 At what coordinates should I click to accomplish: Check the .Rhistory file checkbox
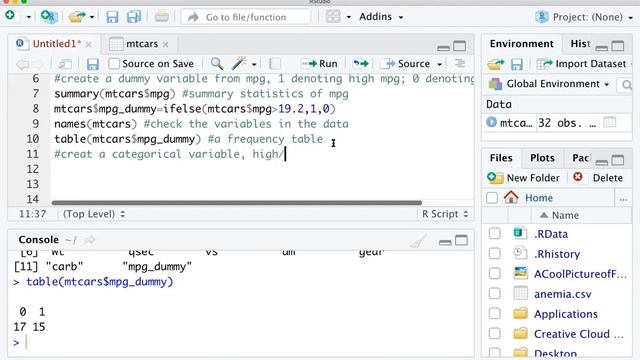tap(494, 253)
